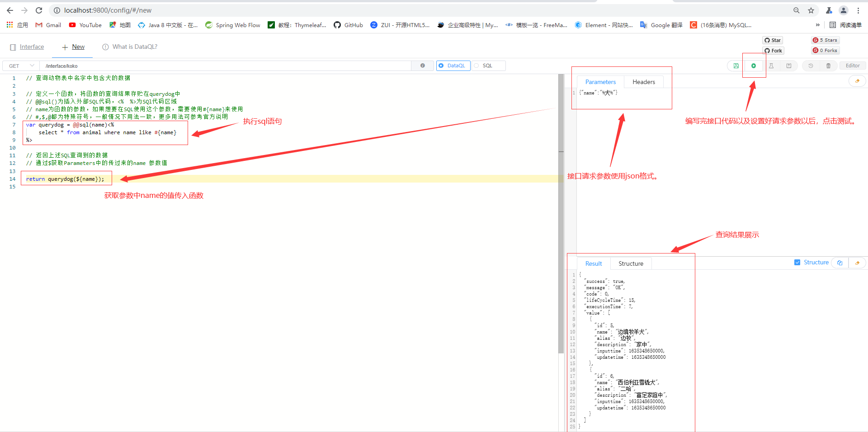Switch to the Headers tab
Screen dimensions: 868x432
pyautogui.click(x=643, y=82)
